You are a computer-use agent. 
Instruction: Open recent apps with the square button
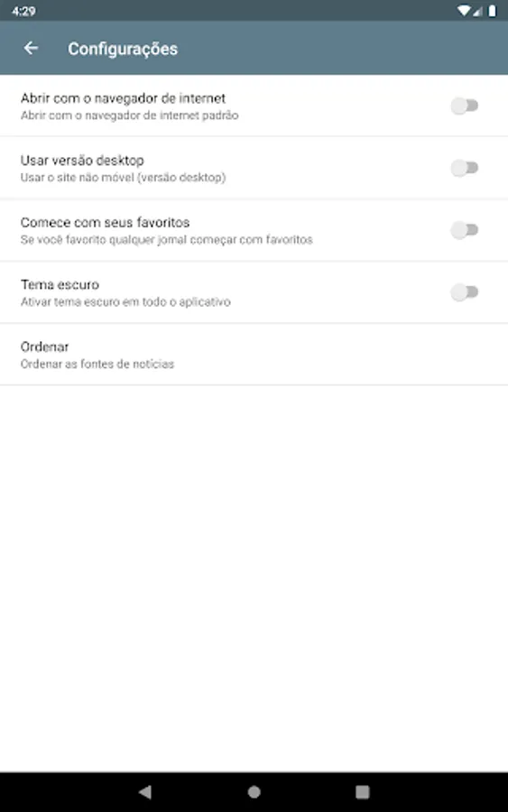point(363,791)
